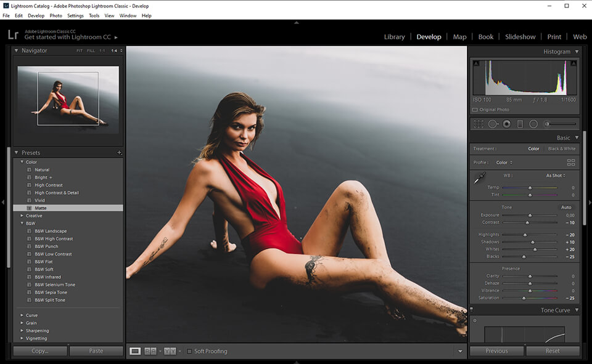
Task: Pick the White Balance eyedropper tool
Action: click(x=479, y=179)
